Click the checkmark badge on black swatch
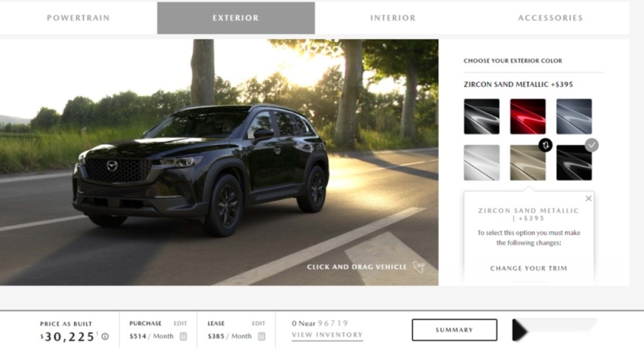Viewport: 644px width, 348px height. (591, 145)
